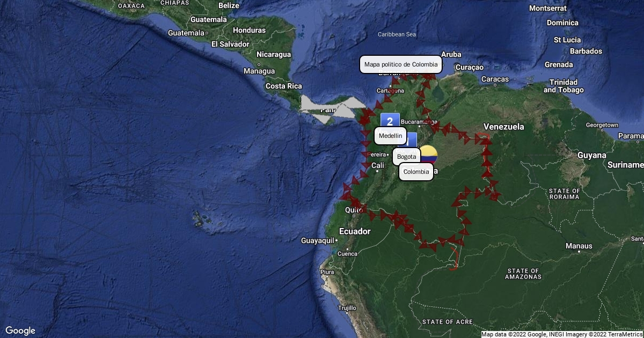Select the Bogota label bubble
This screenshot has width=644, height=338.
tap(406, 157)
